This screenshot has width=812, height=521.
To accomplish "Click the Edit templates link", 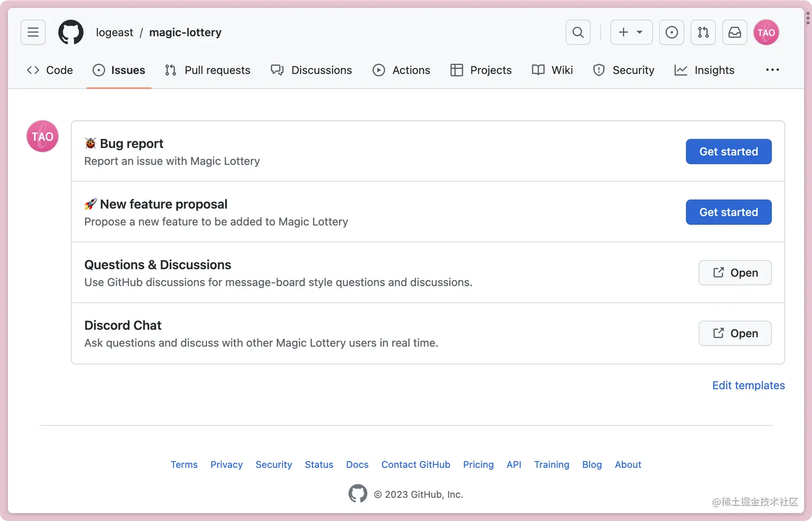I will (x=748, y=385).
